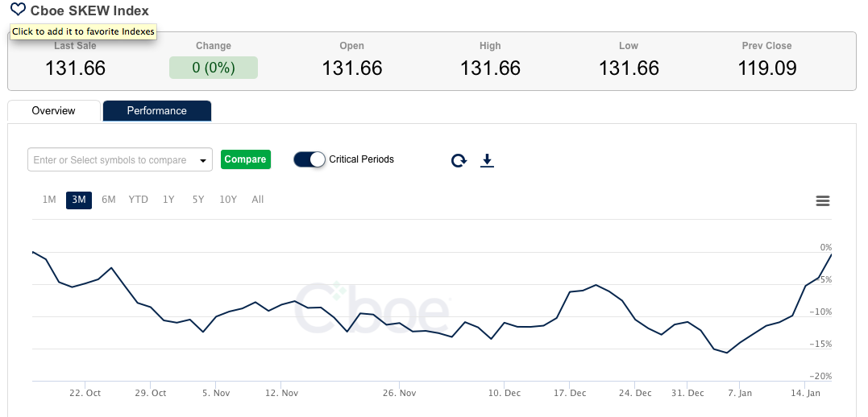The image size is (868, 417).
Task: Select the Performance tab
Action: click(156, 111)
